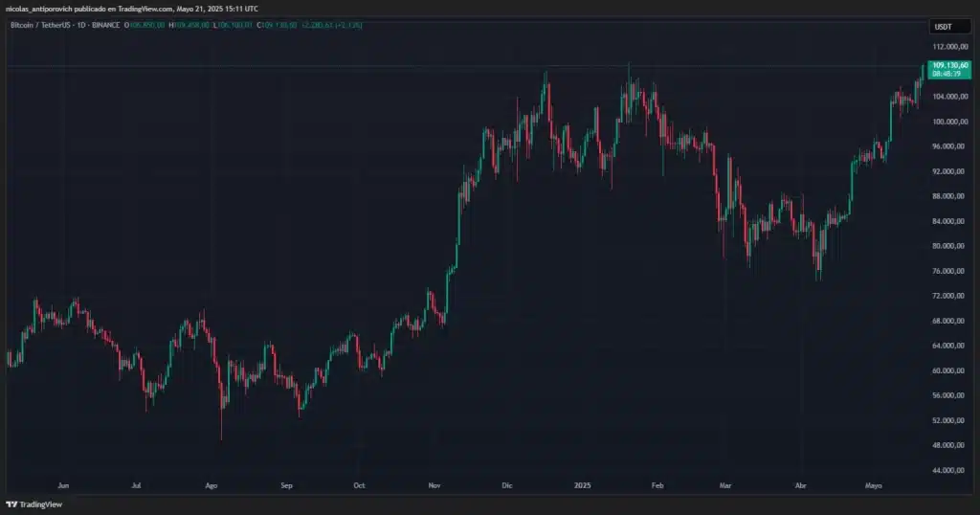Screen dimensions: 980x515
Task: Click the 44.000,00 price axis label
Action: (x=950, y=470)
